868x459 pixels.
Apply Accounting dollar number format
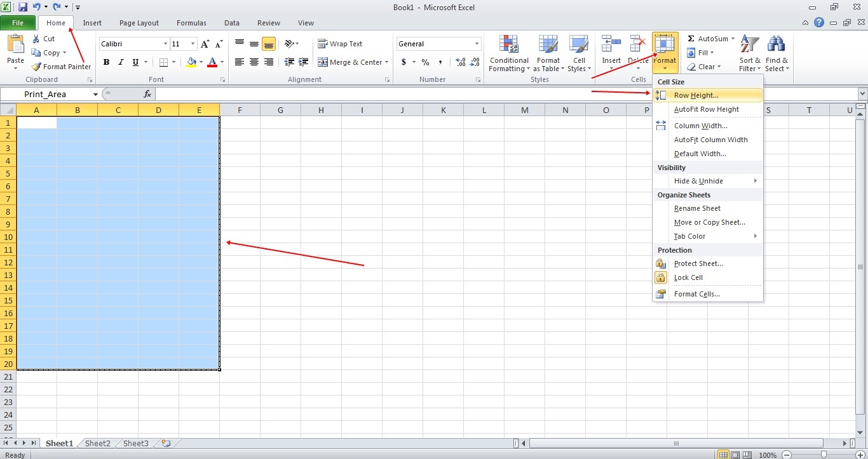(404, 62)
